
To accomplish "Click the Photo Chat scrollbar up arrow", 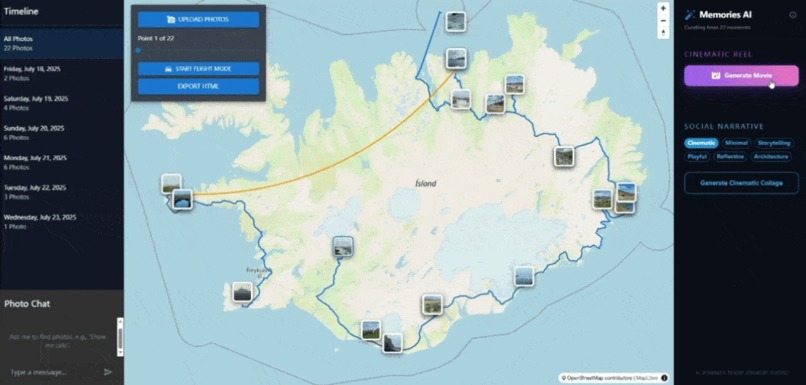I will pos(120,321).
